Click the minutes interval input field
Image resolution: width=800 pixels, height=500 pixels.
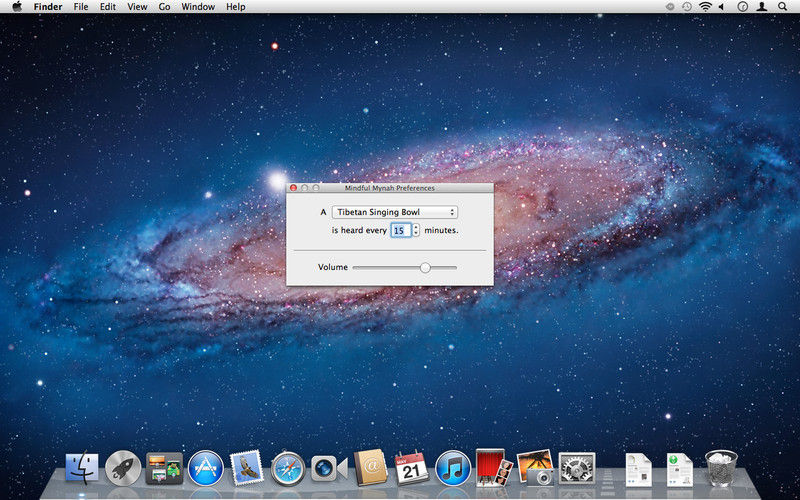tap(401, 231)
